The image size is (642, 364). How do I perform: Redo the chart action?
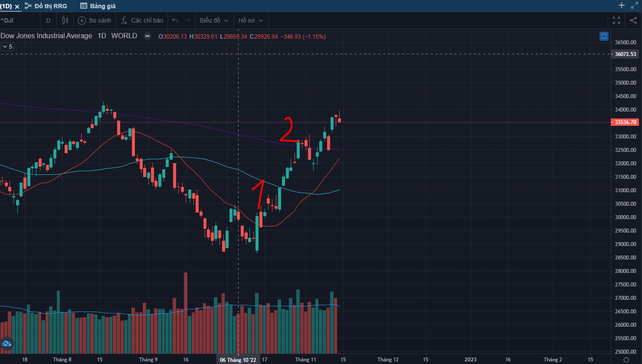pyautogui.click(x=187, y=20)
